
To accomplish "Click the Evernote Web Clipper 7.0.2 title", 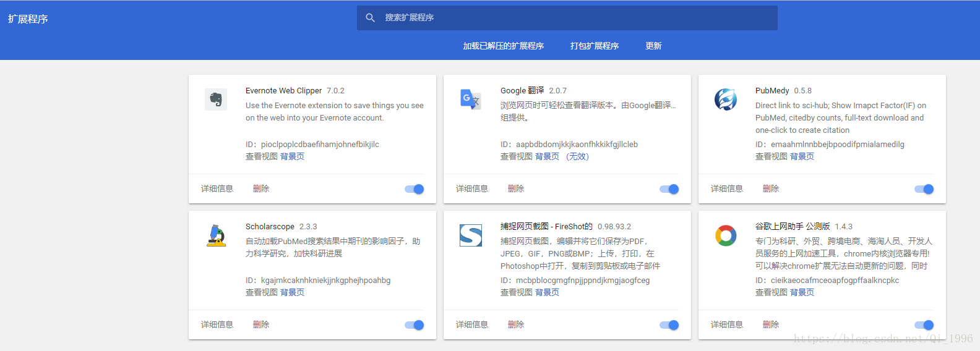I will click(295, 90).
